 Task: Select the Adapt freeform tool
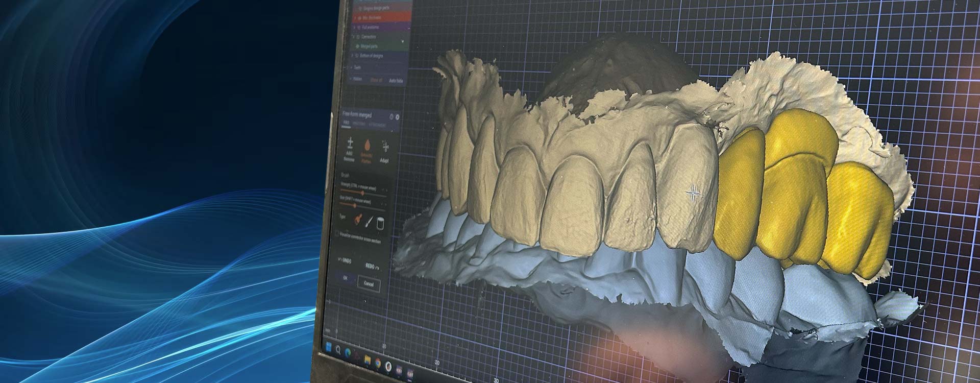384,152
